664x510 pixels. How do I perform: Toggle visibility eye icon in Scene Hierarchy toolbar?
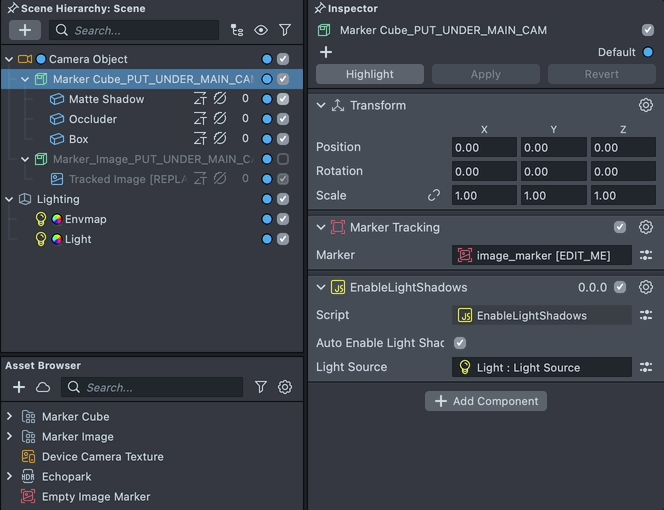tap(261, 31)
